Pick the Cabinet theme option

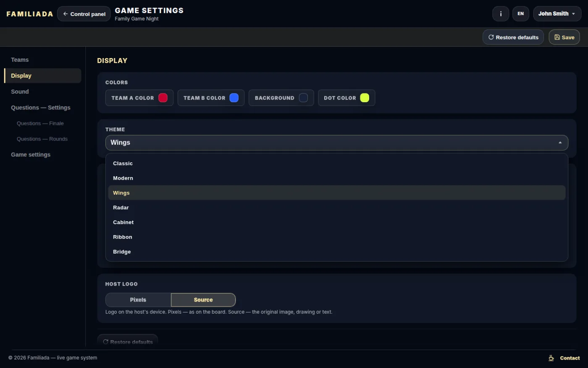tap(336, 222)
